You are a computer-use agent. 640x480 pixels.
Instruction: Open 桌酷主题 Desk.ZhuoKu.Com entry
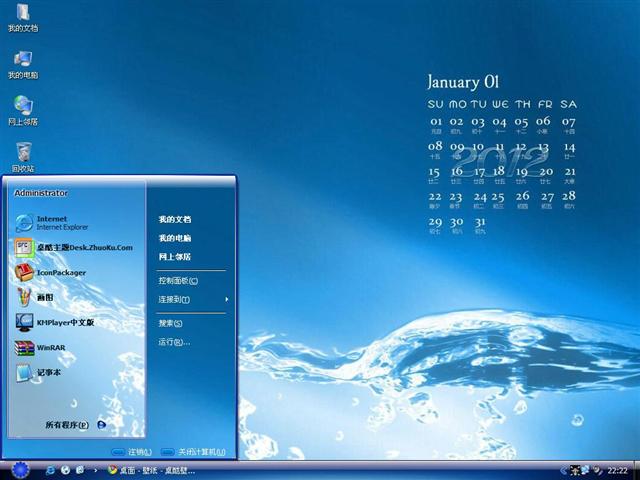73,248
